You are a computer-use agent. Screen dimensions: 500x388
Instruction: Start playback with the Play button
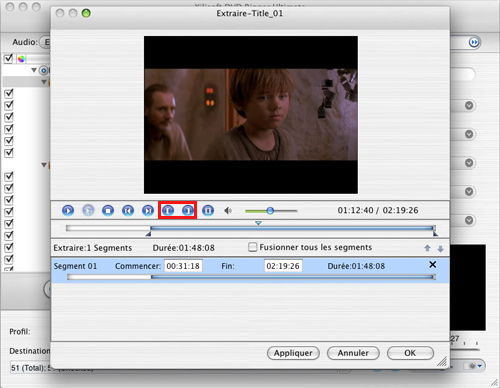68,211
